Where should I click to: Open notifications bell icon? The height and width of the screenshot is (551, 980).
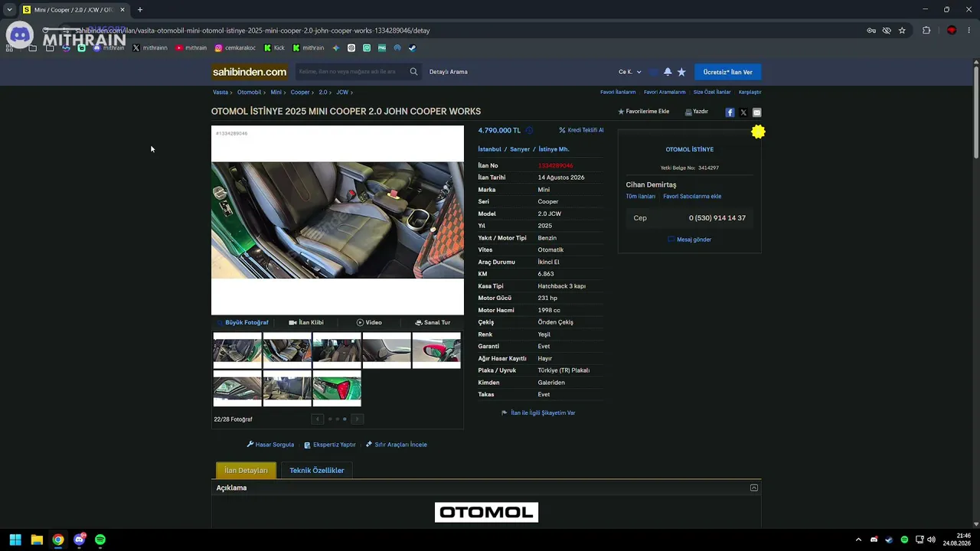[668, 72]
